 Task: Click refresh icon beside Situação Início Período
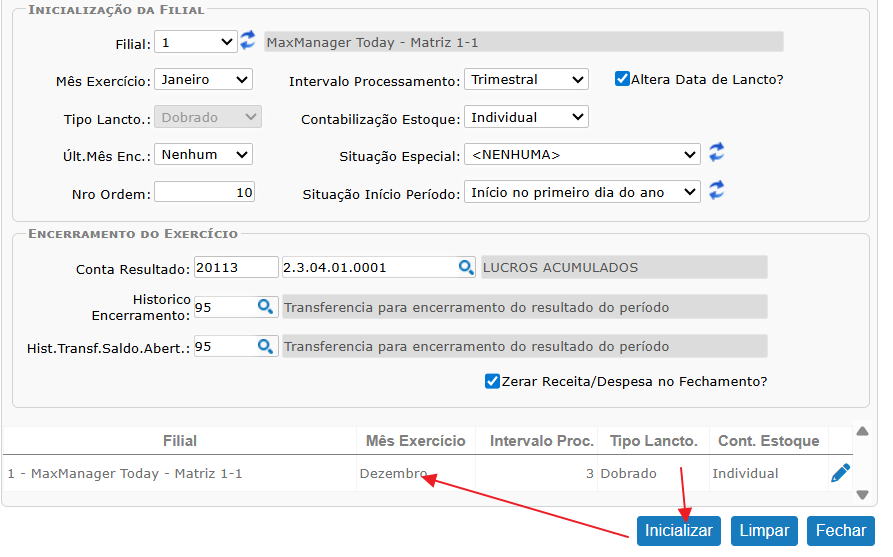[x=716, y=191]
